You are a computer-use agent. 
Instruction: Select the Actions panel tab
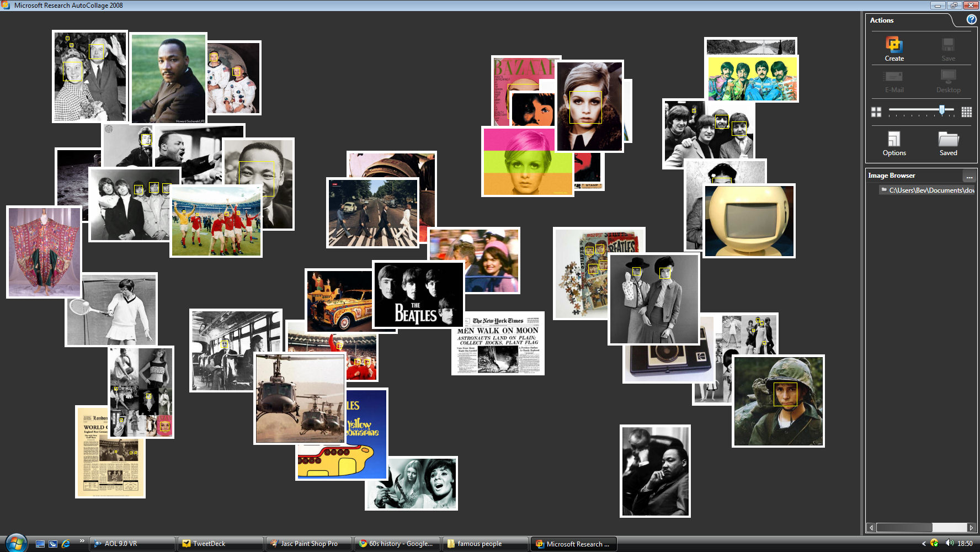[x=882, y=20]
